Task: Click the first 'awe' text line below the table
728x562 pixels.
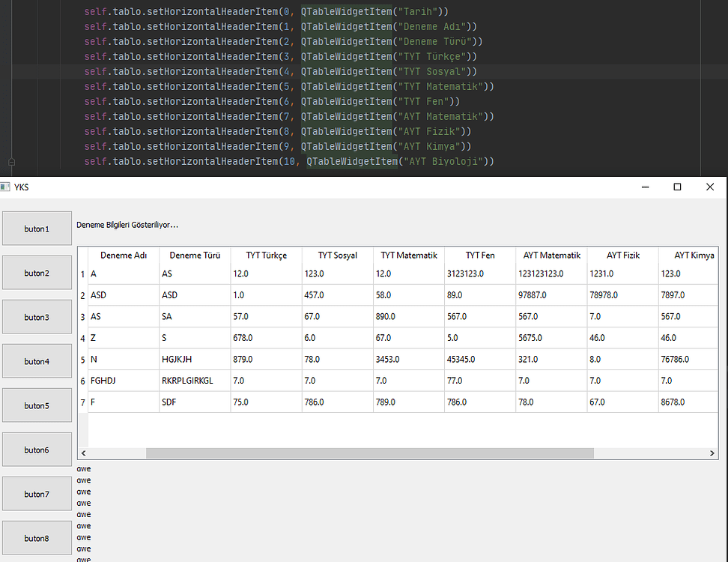Action: tap(83, 468)
